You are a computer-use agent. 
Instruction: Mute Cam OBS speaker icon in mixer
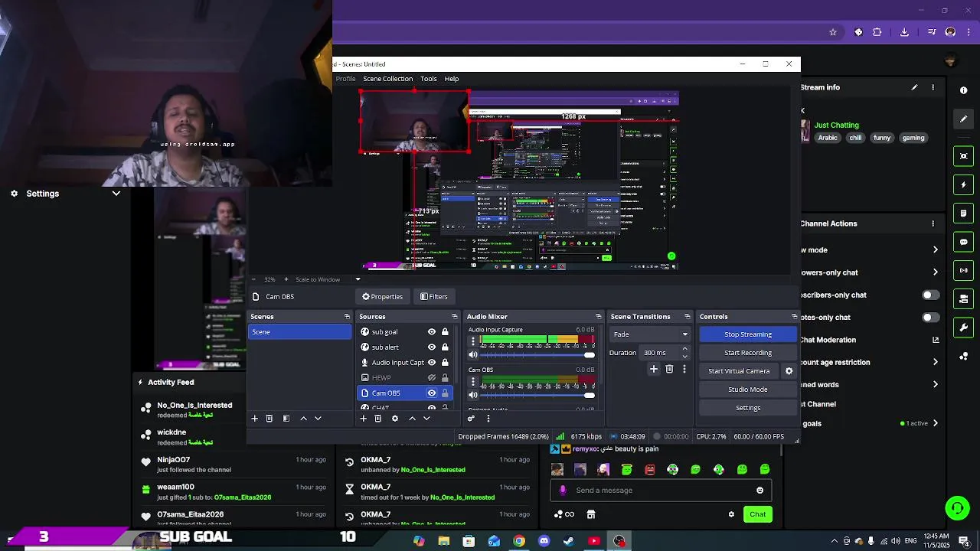pyautogui.click(x=473, y=395)
